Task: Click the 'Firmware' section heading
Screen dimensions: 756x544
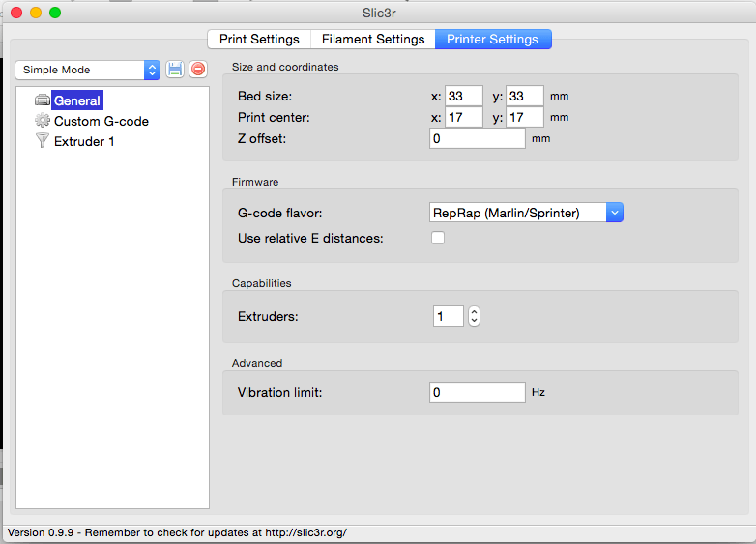Action: coord(255,182)
